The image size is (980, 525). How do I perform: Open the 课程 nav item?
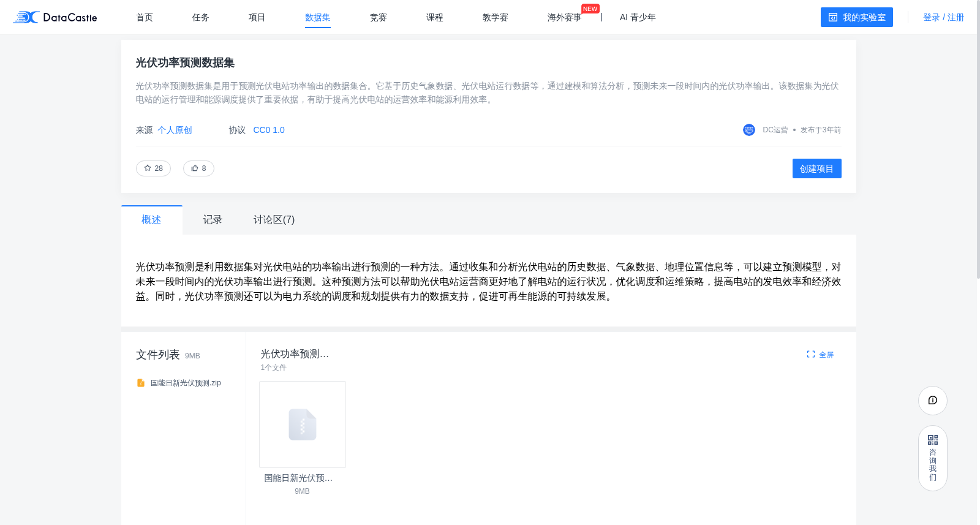(x=435, y=18)
